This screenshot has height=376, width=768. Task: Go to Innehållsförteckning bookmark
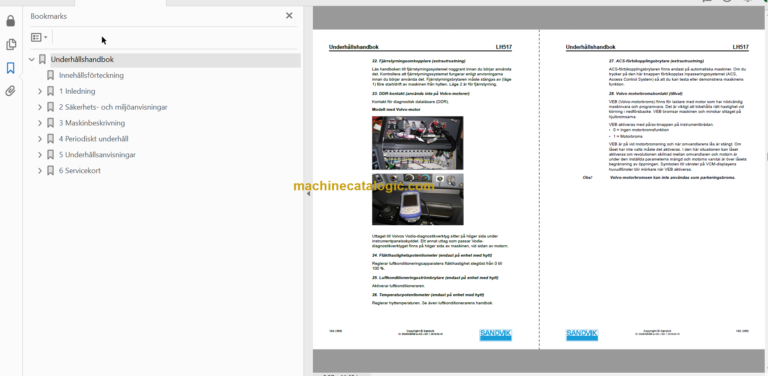[91, 75]
